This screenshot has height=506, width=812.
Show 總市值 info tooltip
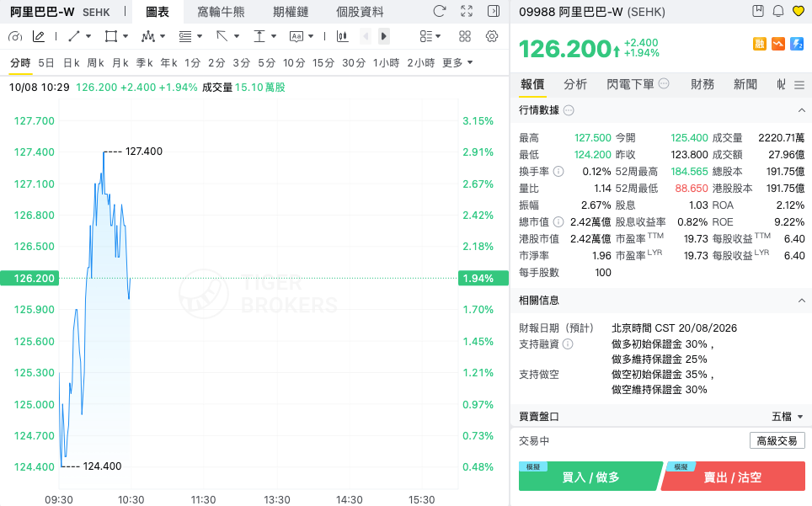point(558,222)
